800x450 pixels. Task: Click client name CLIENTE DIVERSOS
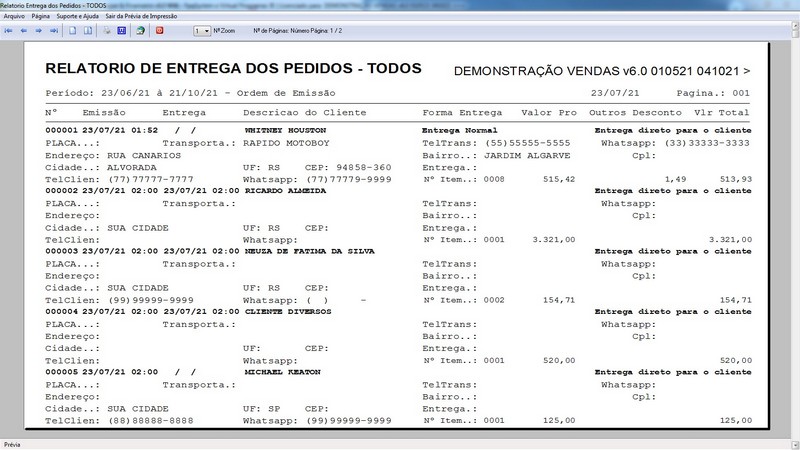288,311
